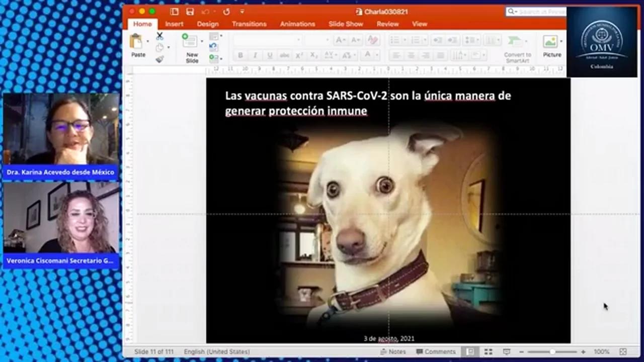644x362 pixels.
Task: Open the Slide Show tab
Action: tap(346, 24)
